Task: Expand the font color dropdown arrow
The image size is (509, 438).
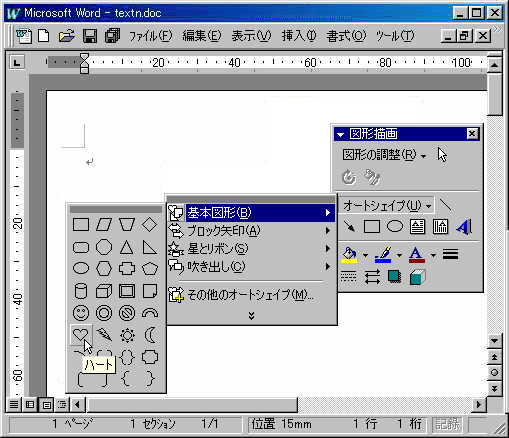Action: point(433,255)
